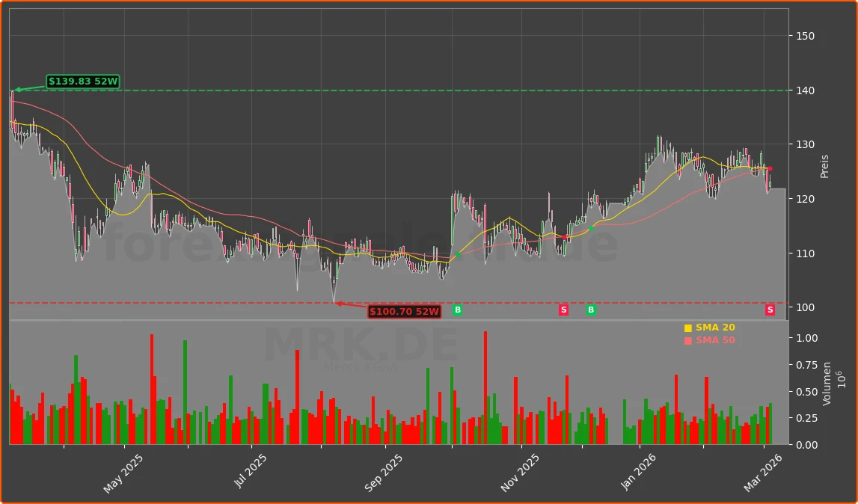This screenshot has width=858, height=504.
Task: Select the red "S" sell marker near November 2025
Action: (563, 310)
